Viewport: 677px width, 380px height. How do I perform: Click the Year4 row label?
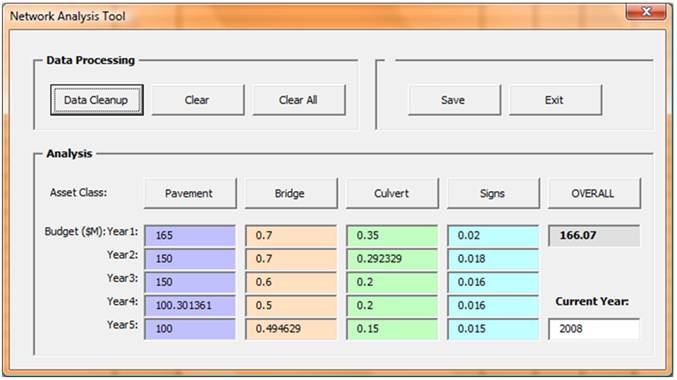[x=122, y=301]
